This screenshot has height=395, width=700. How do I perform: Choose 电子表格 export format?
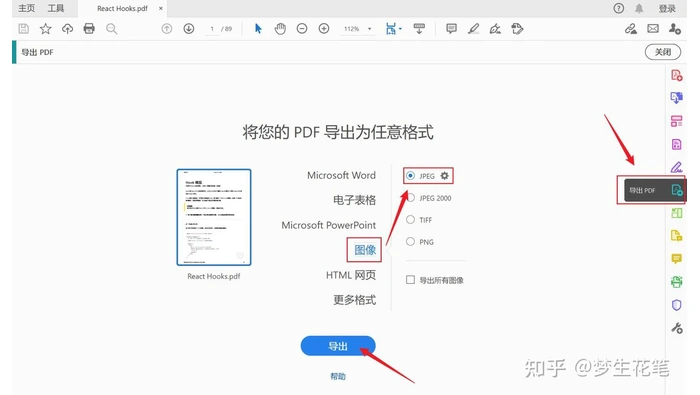click(354, 200)
